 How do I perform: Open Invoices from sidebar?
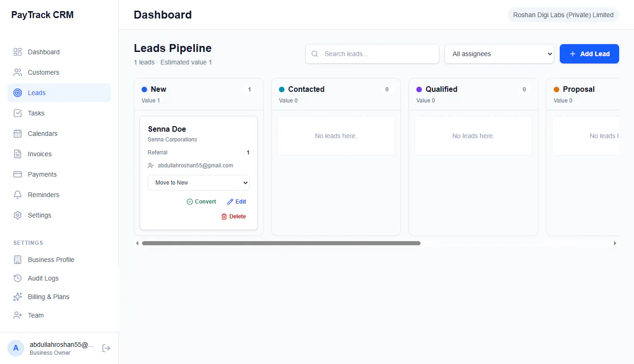point(59,154)
